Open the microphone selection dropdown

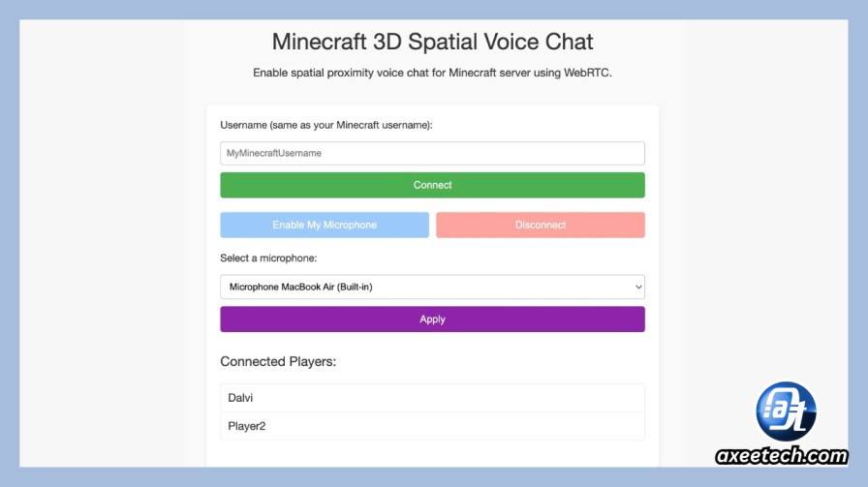pos(432,287)
